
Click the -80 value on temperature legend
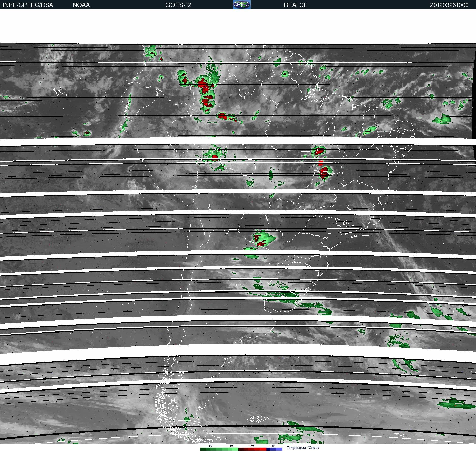click(x=272, y=446)
